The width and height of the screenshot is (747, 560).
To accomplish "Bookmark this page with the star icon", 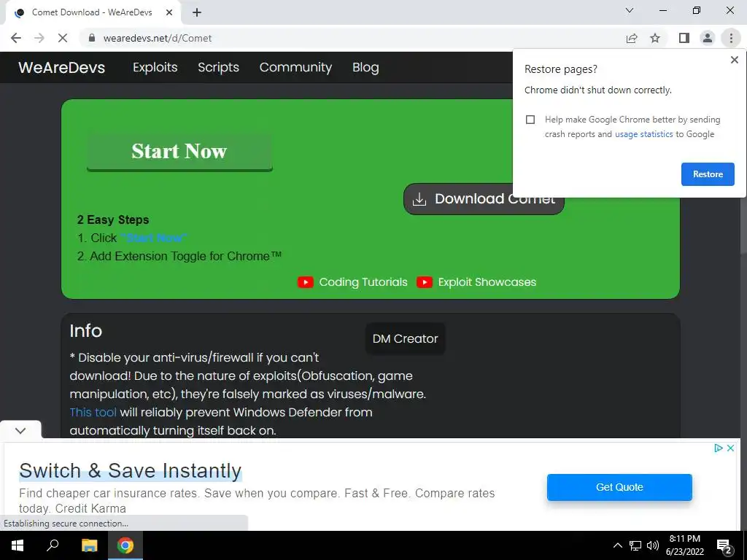I will tap(655, 38).
